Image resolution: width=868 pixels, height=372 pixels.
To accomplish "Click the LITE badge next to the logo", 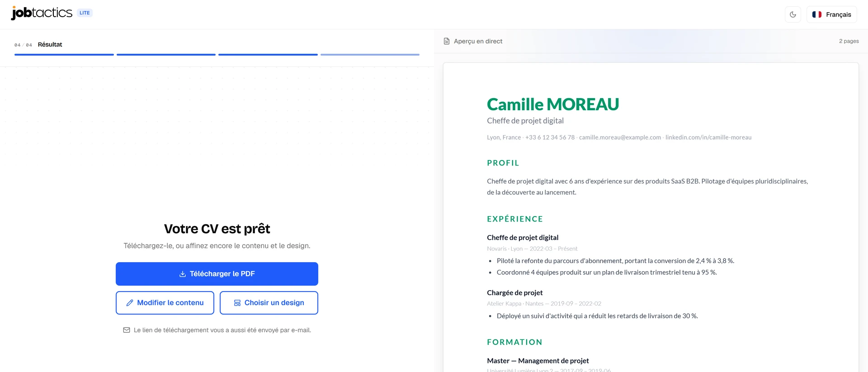I will [x=85, y=13].
